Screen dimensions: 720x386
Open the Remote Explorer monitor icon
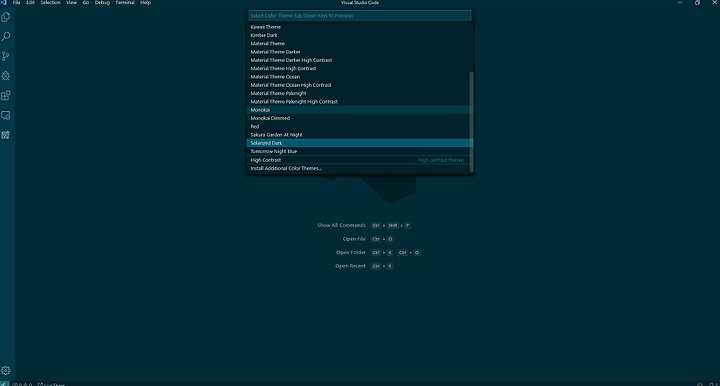(x=6, y=115)
